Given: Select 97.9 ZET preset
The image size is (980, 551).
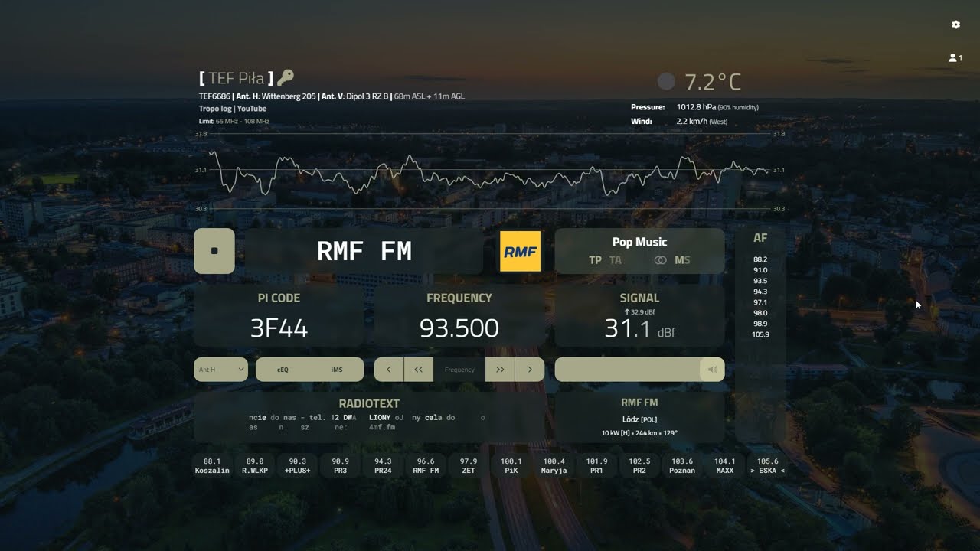Looking at the screenshot, I should (x=469, y=466).
